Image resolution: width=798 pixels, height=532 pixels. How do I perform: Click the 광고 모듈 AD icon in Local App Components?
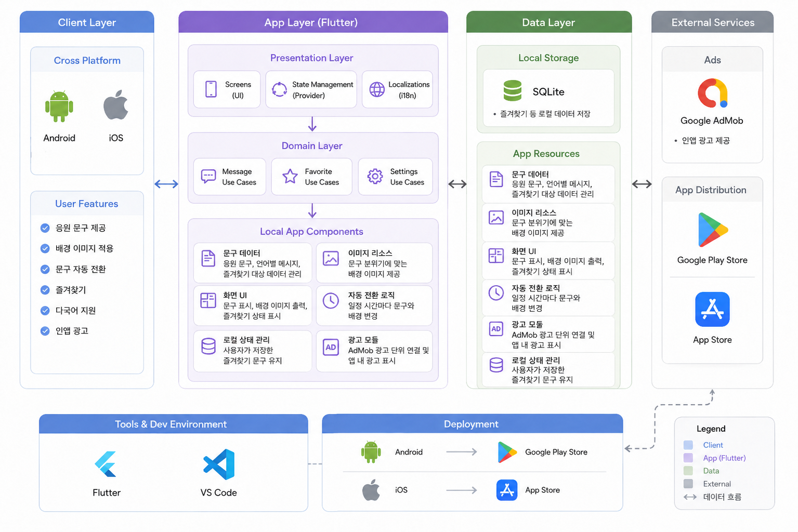(x=331, y=347)
